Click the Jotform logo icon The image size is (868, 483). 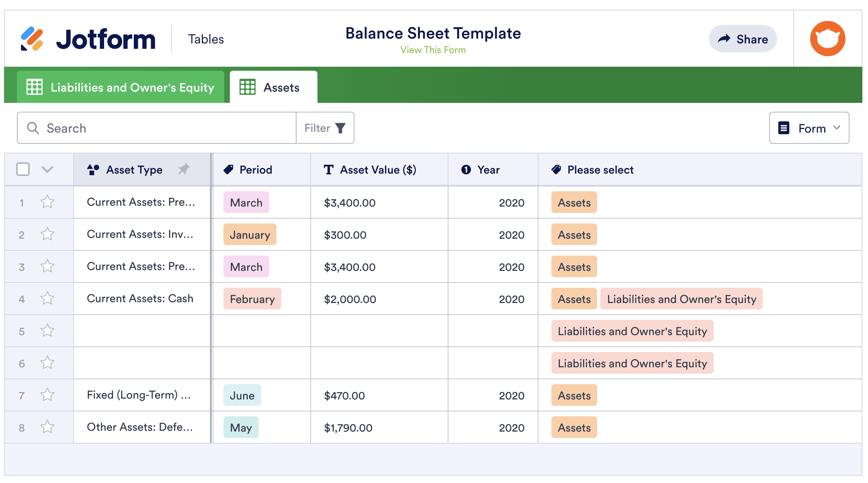(x=32, y=39)
